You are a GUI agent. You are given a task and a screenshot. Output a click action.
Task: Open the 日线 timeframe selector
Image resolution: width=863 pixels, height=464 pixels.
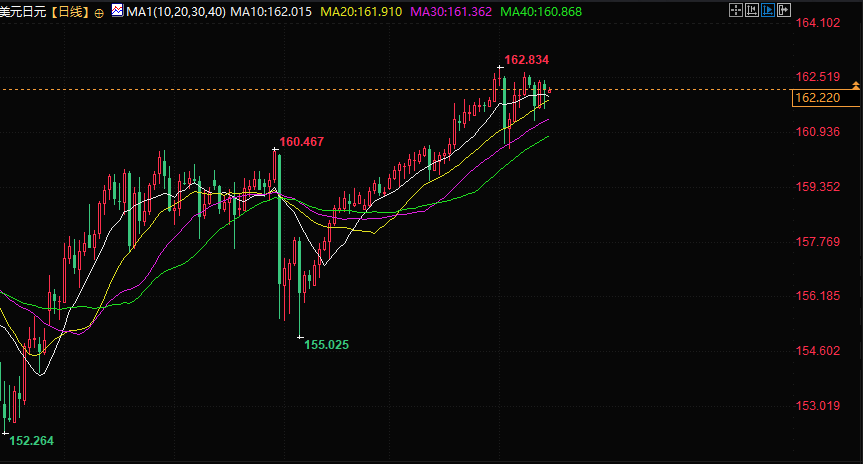click(x=70, y=12)
